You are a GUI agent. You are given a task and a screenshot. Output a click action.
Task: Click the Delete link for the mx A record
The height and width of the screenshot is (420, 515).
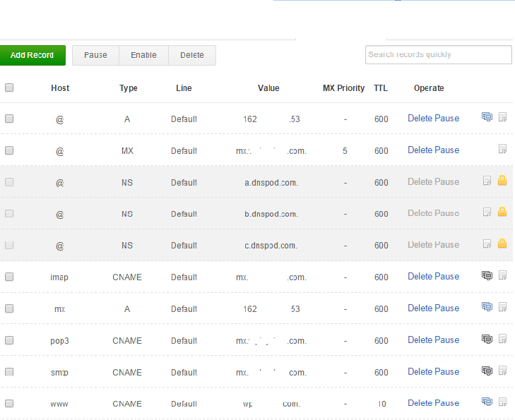pyautogui.click(x=420, y=308)
